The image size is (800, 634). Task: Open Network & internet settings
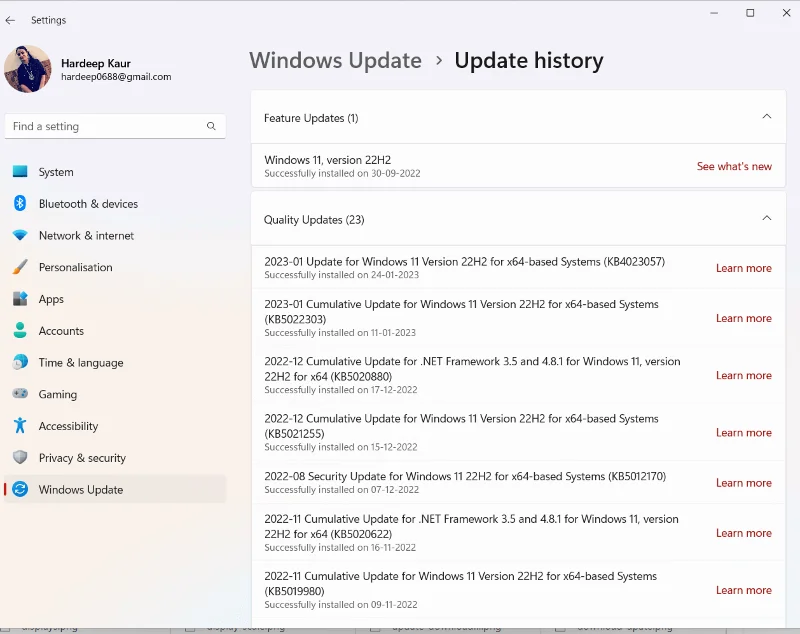115,235
